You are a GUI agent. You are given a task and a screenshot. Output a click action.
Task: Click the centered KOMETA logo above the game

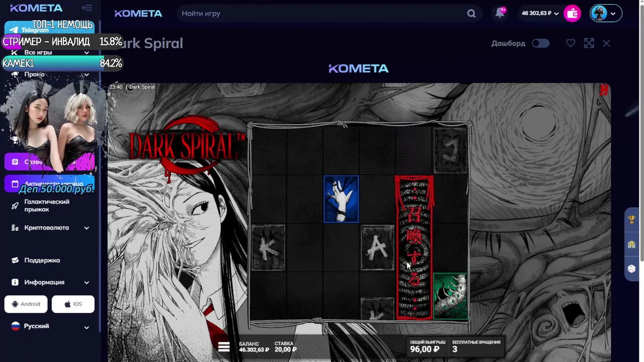point(359,68)
